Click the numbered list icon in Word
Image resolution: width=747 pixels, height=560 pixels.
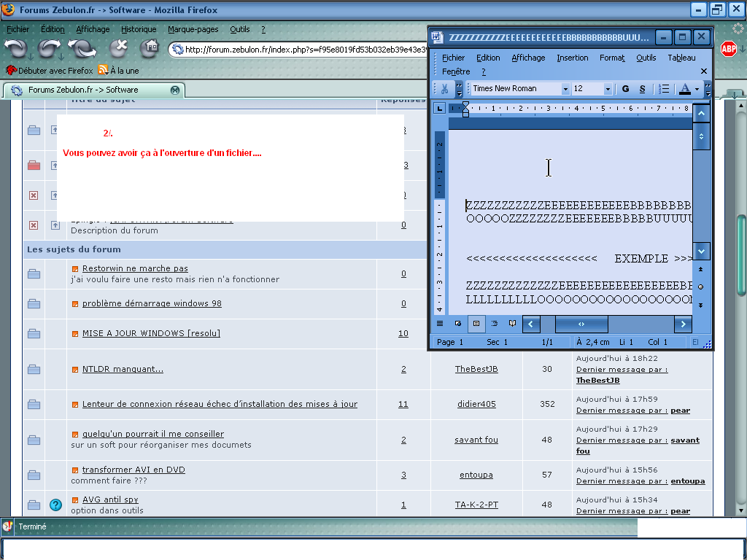click(664, 89)
